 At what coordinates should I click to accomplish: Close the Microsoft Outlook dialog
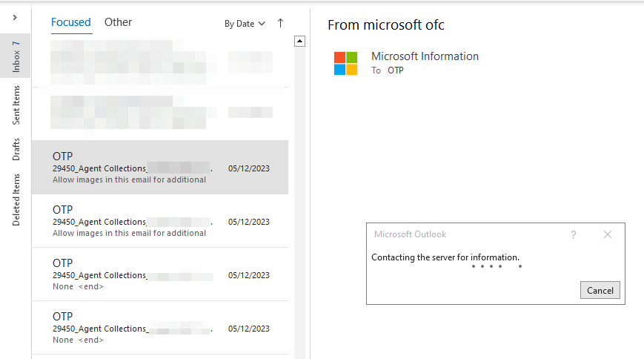tap(608, 234)
